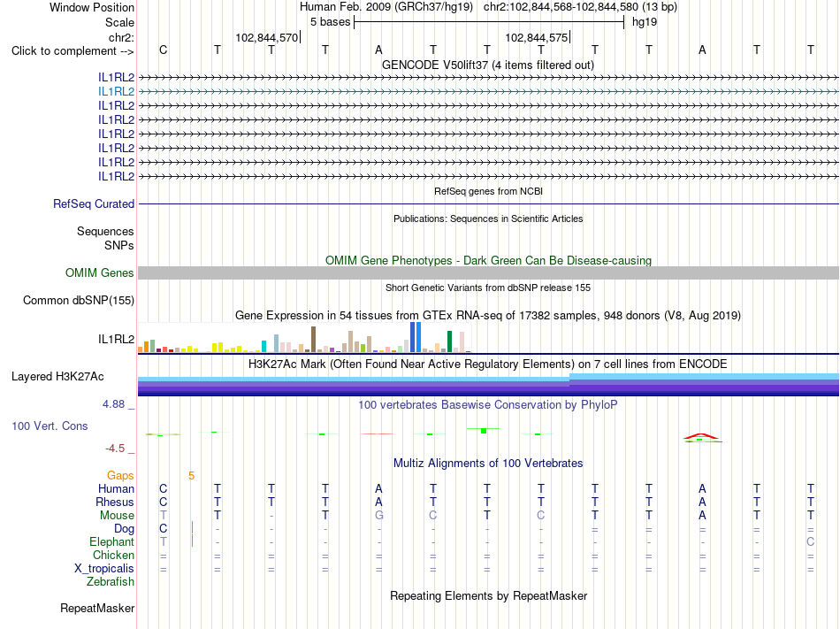
Task: Click 'Human Feb. 2009 (GRCh37/hg19)' assembly text
Action: coord(386,7)
